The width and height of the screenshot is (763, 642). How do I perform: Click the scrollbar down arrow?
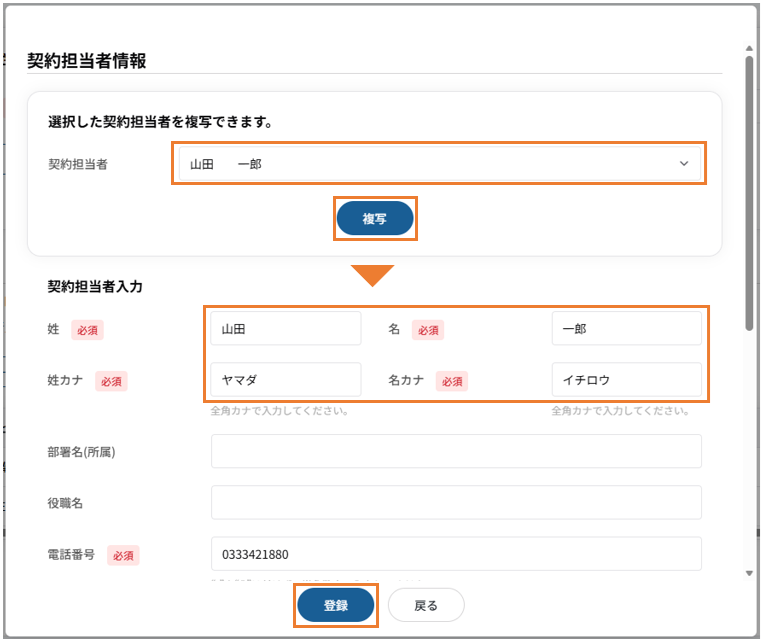point(749,573)
